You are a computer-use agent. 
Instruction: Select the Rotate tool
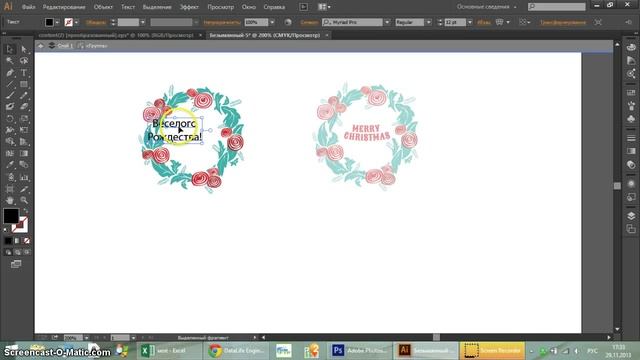pos(10,119)
